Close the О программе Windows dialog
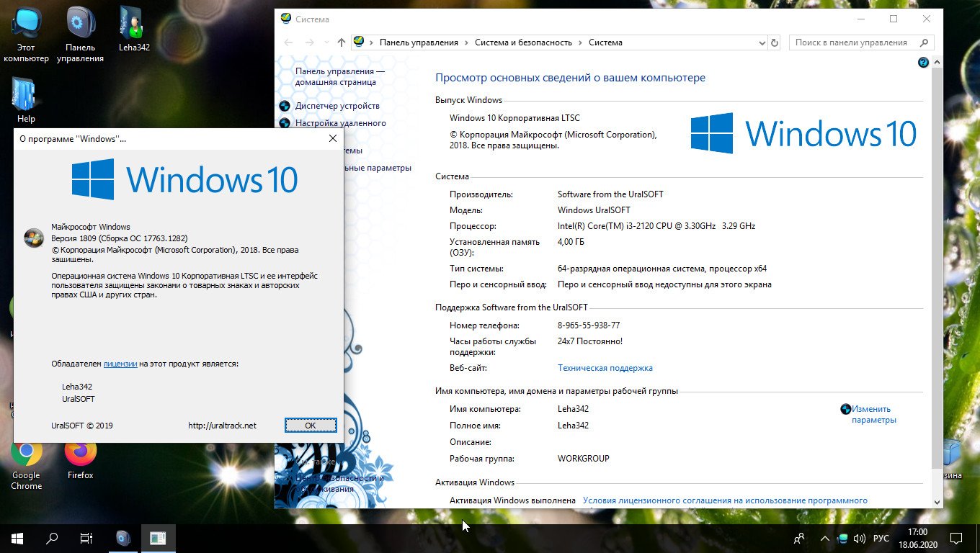Viewport: 980px width, 553px height. (x=332, y=138)
